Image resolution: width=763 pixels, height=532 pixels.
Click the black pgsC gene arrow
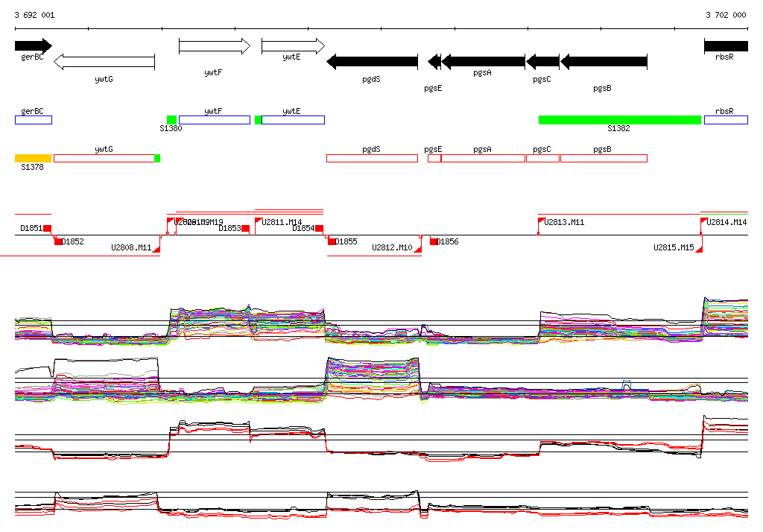(543, 62)
